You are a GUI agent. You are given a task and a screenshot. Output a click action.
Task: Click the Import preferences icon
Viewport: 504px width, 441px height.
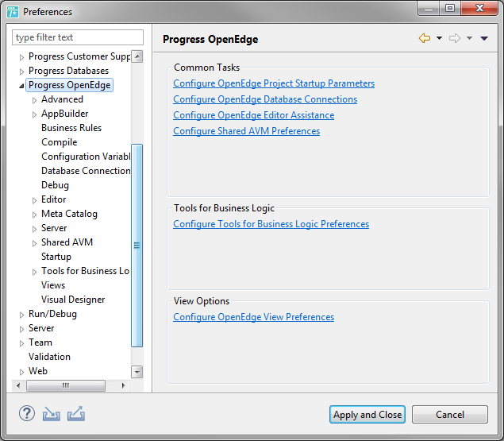51,414
